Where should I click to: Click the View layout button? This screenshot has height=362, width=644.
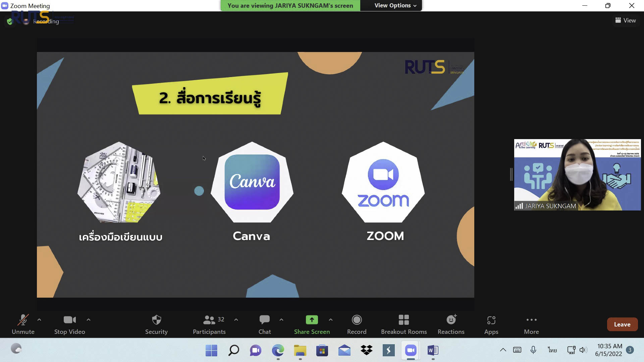coord(626,20)
